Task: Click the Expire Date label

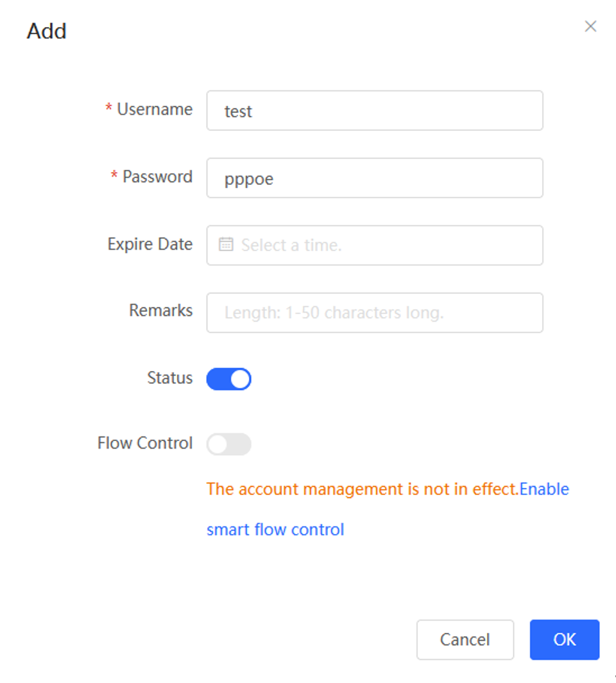Action: pyautogui.click(x=150, y=245)
